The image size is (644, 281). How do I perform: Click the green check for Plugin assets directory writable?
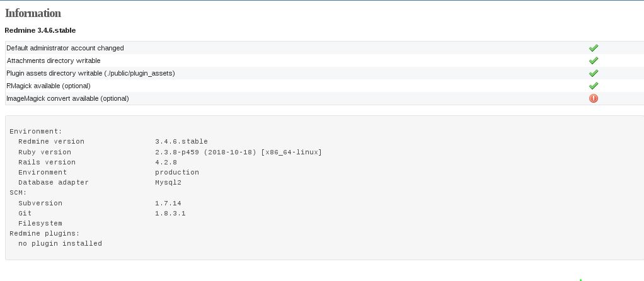(x=593, y=73)
